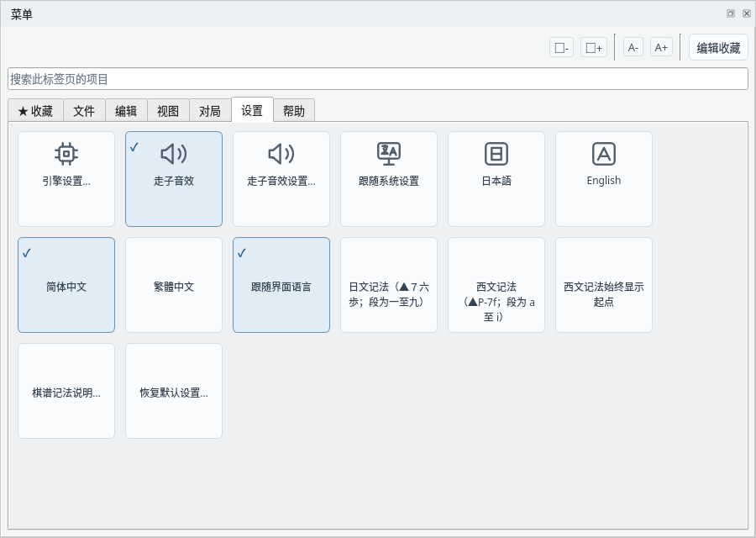Switch to the 视图 tab
This screenshot has width=756, height=538.
[168, 111]
